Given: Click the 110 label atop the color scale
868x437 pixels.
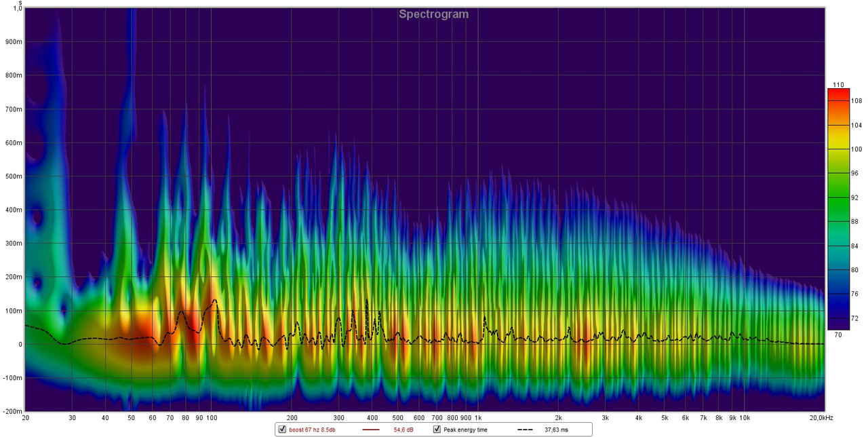Looking at the screenshot, I should (x=838, y=84).
